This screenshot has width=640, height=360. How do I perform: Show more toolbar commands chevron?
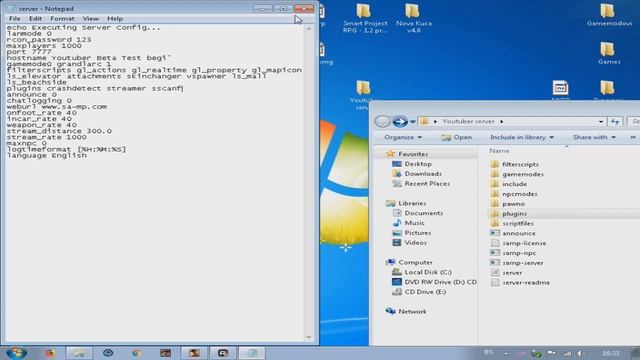(x=633, y=138)
